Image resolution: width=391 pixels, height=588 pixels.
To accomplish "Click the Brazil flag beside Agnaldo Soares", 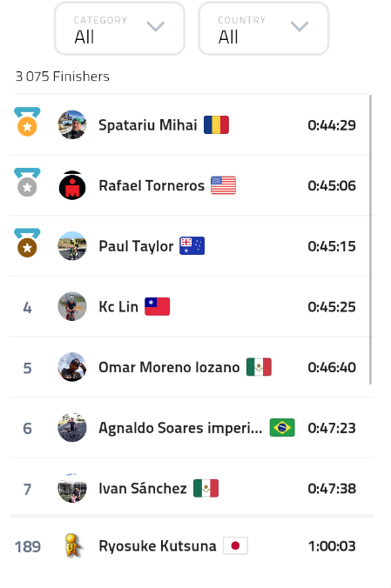I will pyautogui.click(x=282, y=427).
